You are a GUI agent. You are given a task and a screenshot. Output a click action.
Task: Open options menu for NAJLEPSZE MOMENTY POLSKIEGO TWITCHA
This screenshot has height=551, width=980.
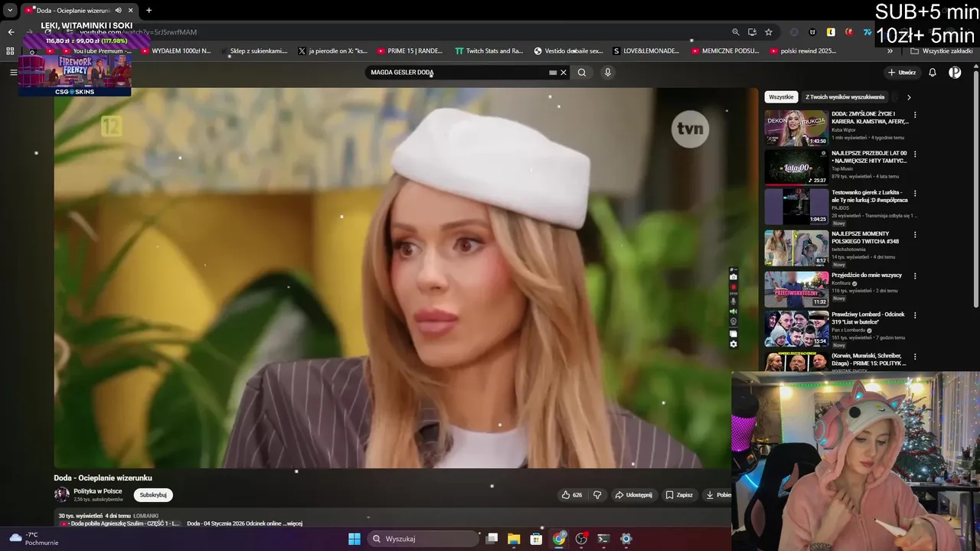tap(915, 235)
